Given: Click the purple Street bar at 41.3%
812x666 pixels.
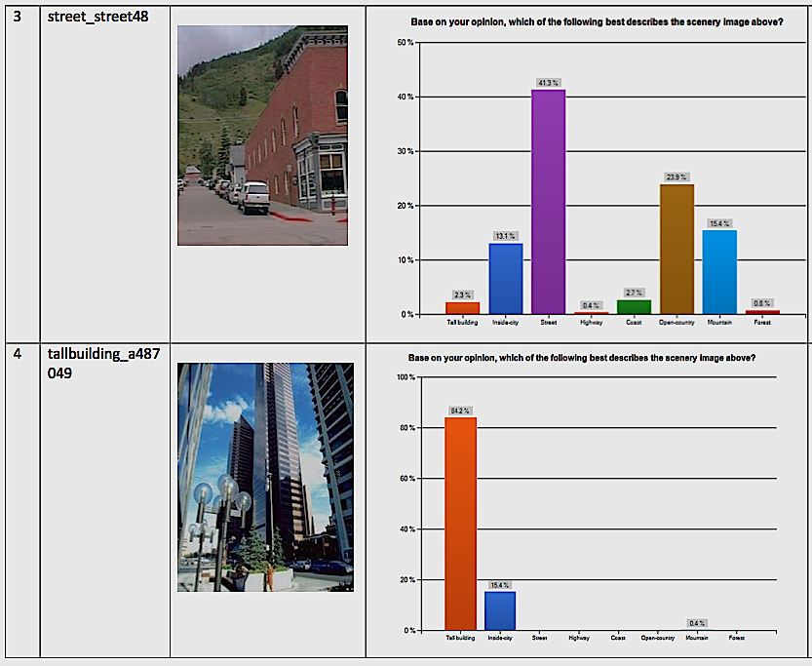Looking at the screenshot, I should pos(548,202).
